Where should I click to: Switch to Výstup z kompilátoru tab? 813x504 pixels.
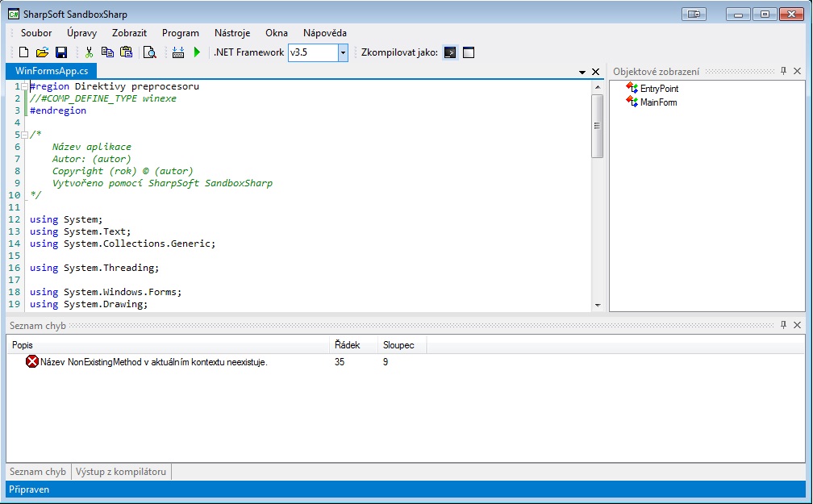[121, 472]
